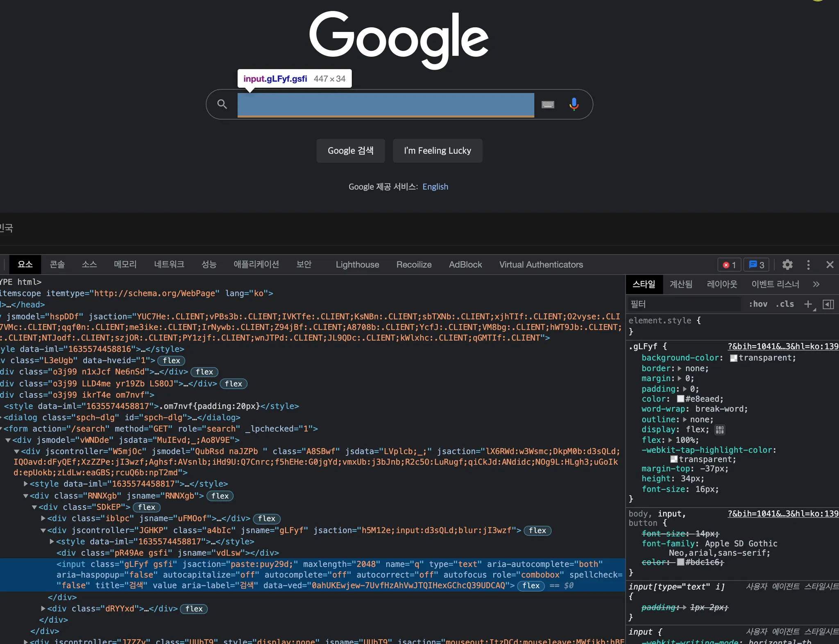The width and height of the screenshot is (839, 644).
Task: Expand the border property shorthand triangle
Action: (680, 368)
